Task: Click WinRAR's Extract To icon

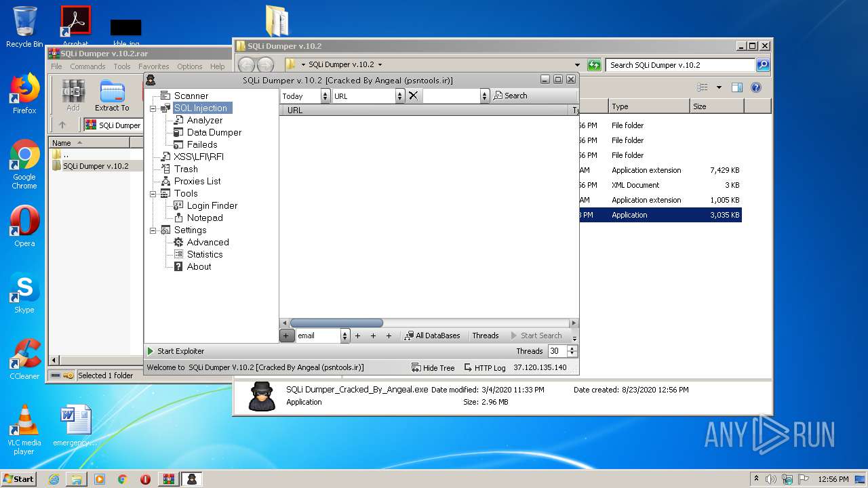Action: coord(112,95)
